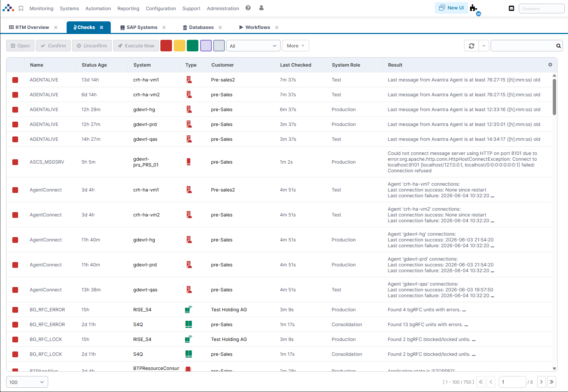Image resolution: width=568 pixels, height=392 pixels.
Task: Toggle the yellow warning status filter
Action: 180,46
